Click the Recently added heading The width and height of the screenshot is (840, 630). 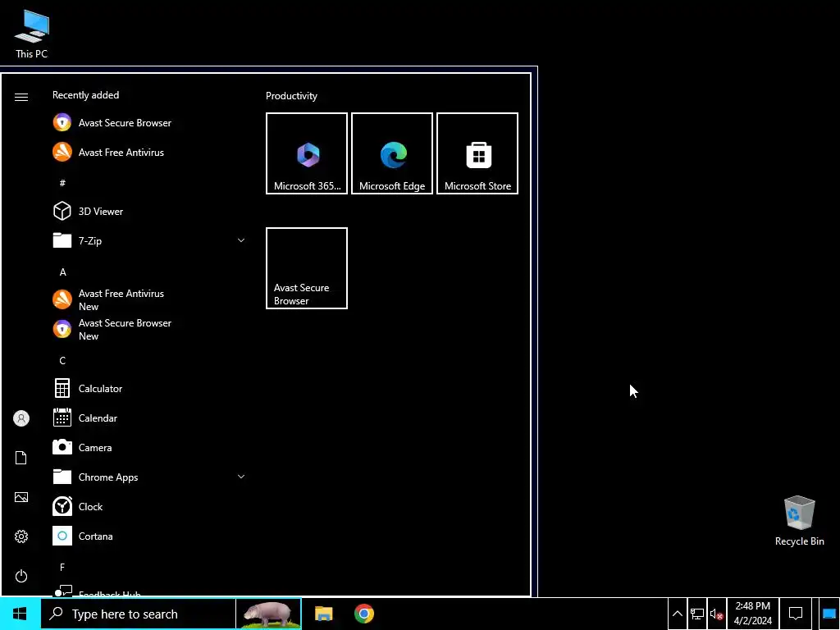tap(85, 95)
